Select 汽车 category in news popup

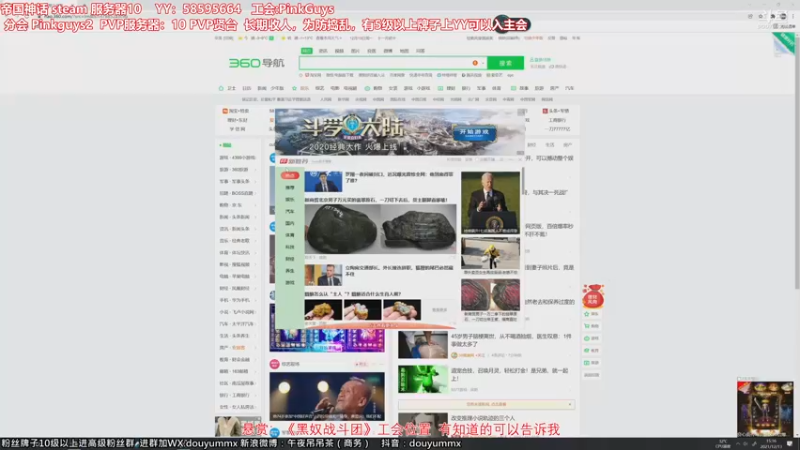(290, 211)
